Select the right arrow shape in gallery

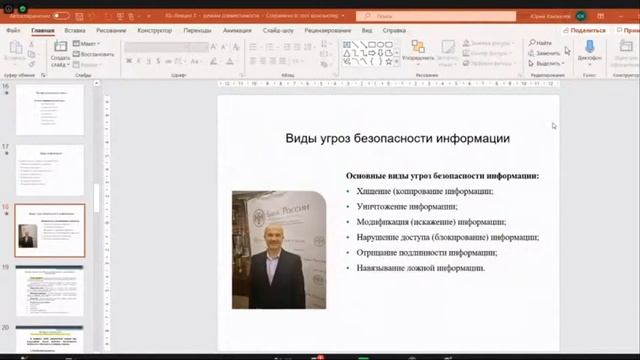click(372, 53)
